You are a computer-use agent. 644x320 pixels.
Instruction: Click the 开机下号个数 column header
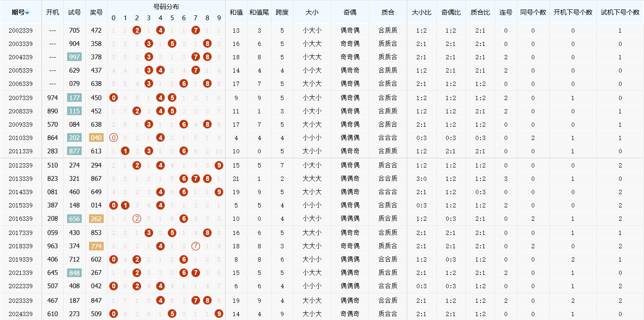point(573,12)
